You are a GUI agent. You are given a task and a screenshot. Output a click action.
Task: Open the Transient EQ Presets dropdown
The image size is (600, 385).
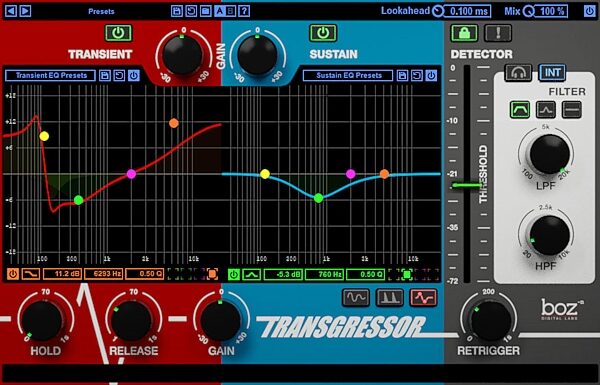click(51, 75)
